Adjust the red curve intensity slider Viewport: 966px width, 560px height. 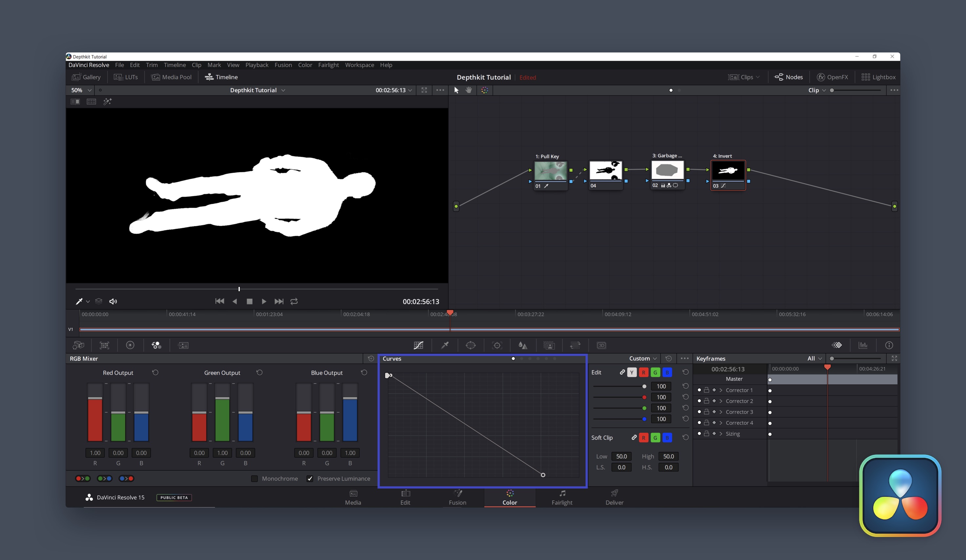coord(644,397)
